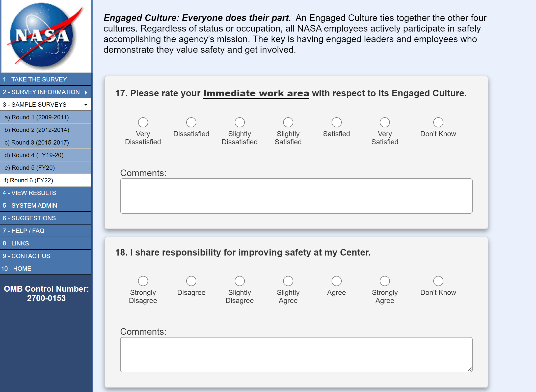
Task: Select Don't Know for question 17
Action: tap(438, 122)
